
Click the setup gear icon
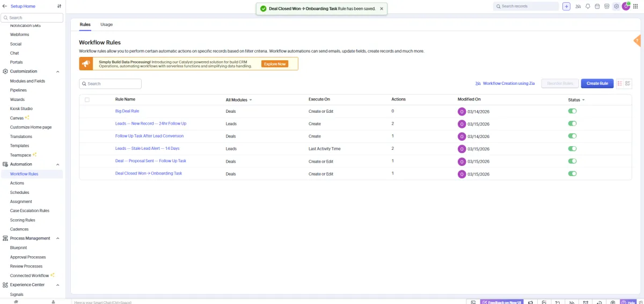click(x=616, y=6)
